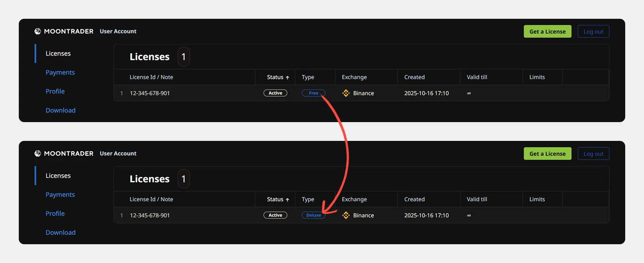The height and width of the screenshot is (263, 644).
Task: Open Profile in the panel with the Deluxe license
Action: 55,213
